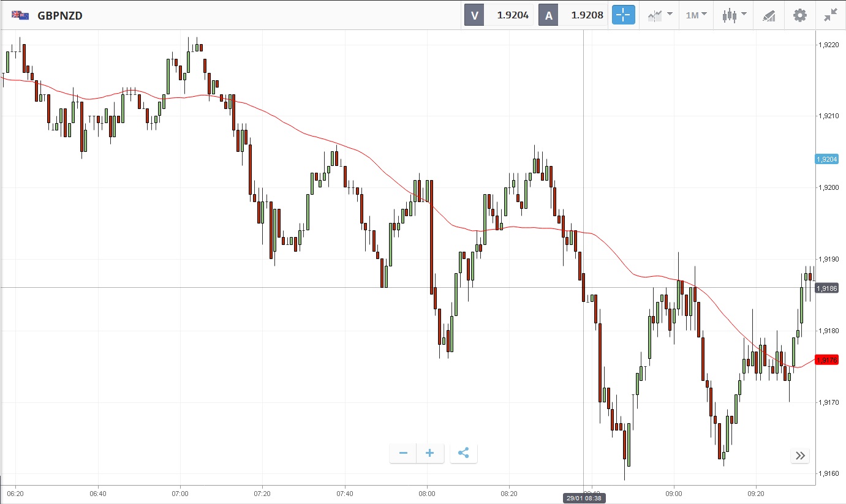Click the grey 1,9186 crosshair price label
Image resolution: width=846 pixels, height=504 pixels.
(826, 287)
